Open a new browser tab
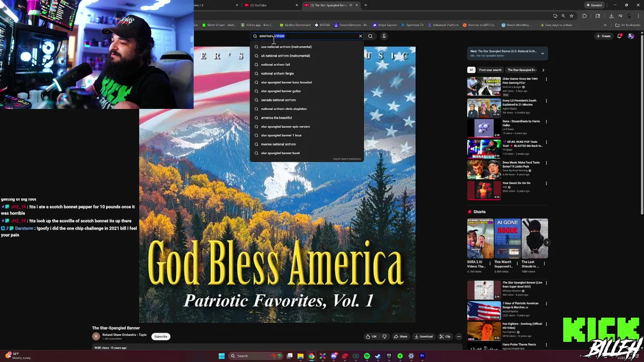Image resolution: width=644 pixels, height=362 pixels. pyautogui.click(x=366, y=5)
